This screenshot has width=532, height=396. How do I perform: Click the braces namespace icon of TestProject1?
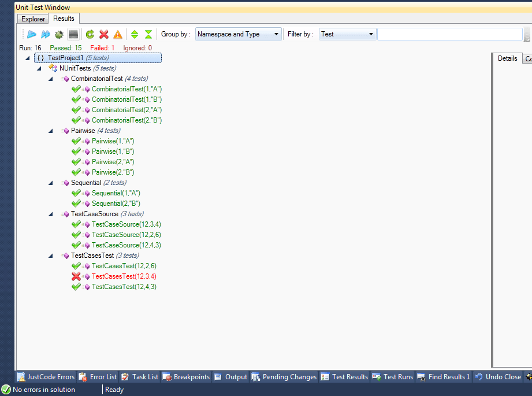click(40, 58)
